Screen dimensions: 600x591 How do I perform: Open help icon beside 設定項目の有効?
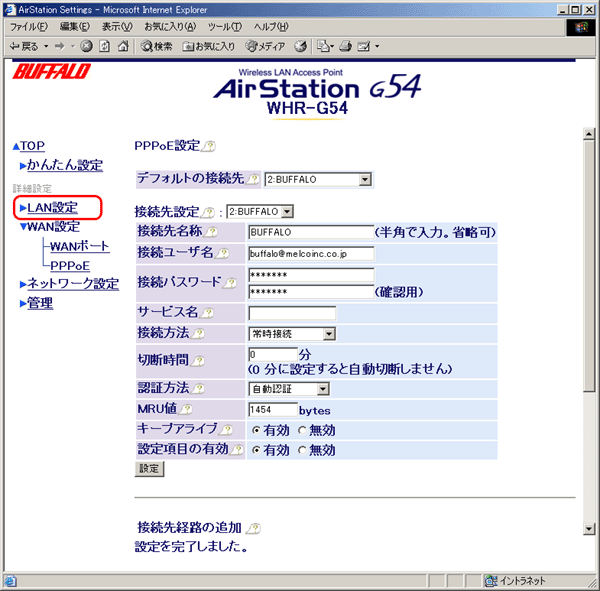(x=237, y=449)
